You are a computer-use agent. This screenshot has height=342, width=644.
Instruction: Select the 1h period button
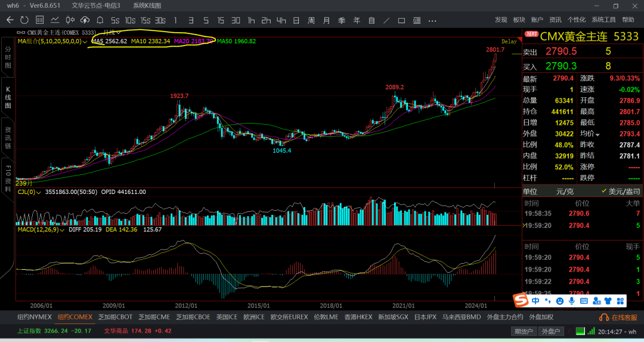[x=251, y=20]
